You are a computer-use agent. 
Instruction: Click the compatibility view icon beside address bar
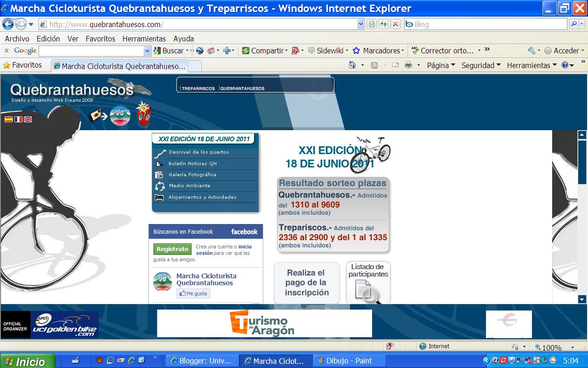pyautogui.click(x=372, y=24)
